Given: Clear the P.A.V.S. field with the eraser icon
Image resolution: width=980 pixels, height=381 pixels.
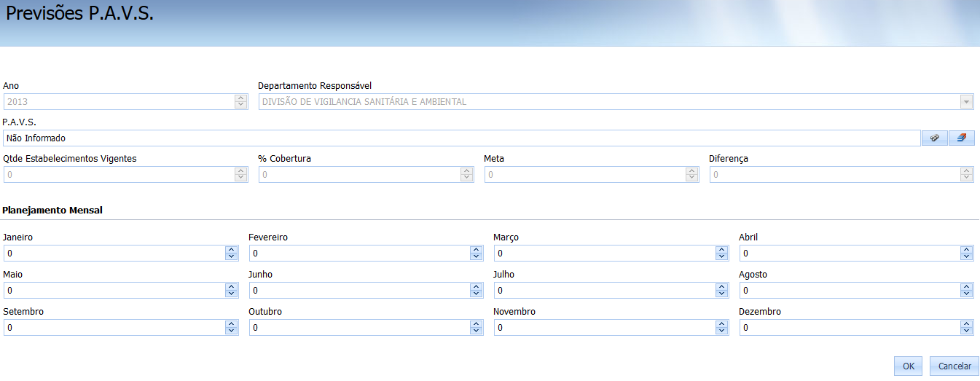Looking at the screenshot, I should pyautogui.click(x=962, y=138).
